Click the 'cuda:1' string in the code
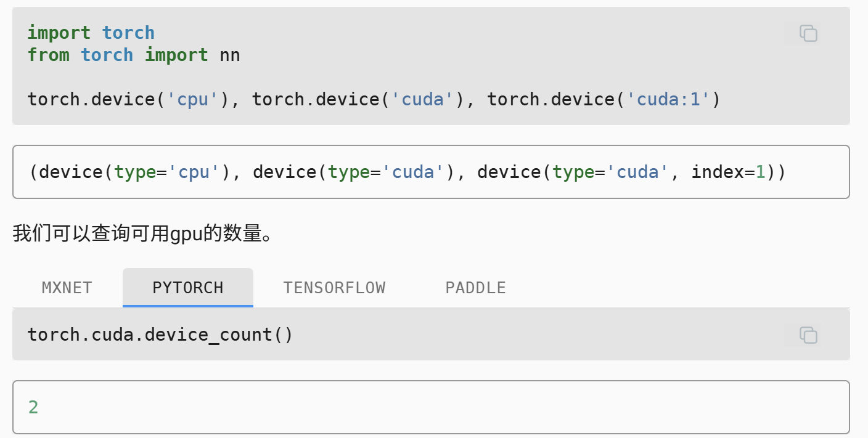This screenshot has height=438, width=868. (669, 99)
